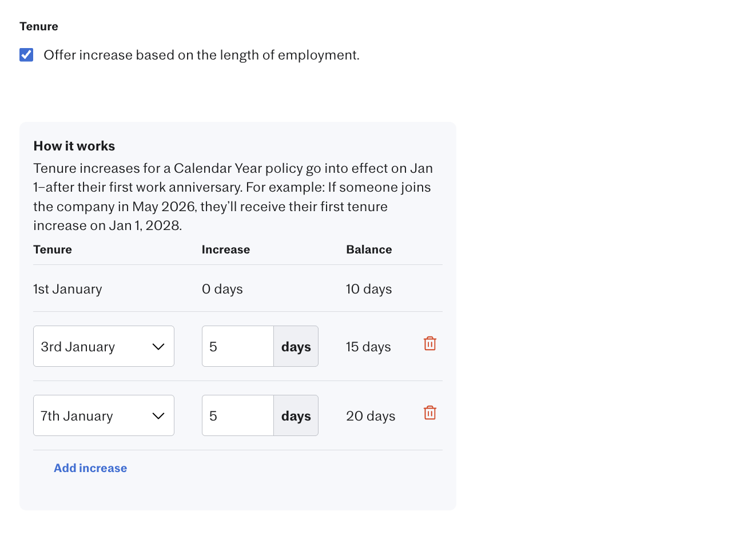Image resolution: width=756 pixels, height=539 pixels.
Task: Click the 1st January tenure row label
Action: tap(67, 289)
